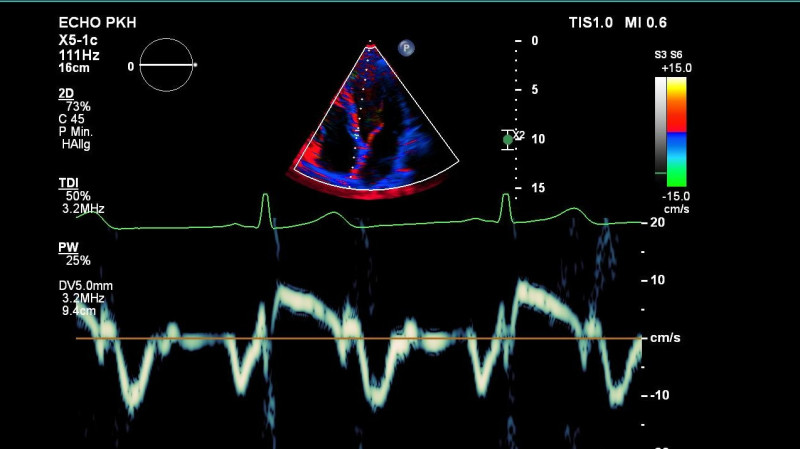
Task: Click the color sector apex in the image
Action: (x=370, y=46)
